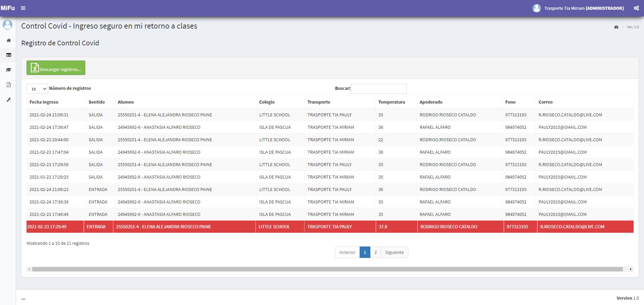This screenshot has width=644, height=305.
Task: Click highlighted red row date 2021-02-23 17:29:49
Action: [x=47, y=227]
